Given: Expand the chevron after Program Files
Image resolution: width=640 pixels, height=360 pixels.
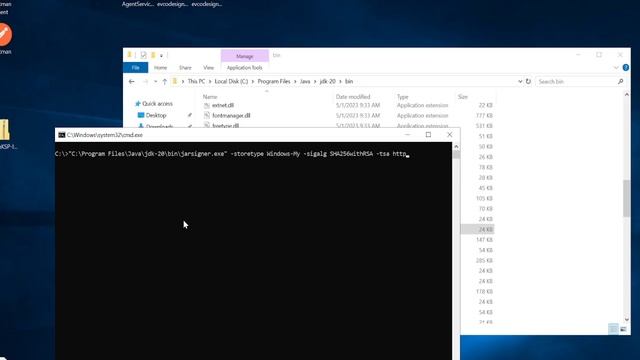Looking at the screenshot, I should point(296,82).
